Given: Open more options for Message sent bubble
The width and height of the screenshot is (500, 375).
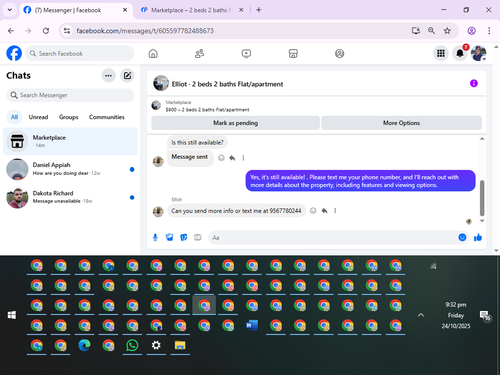Looking at the screenshot, I should [x=243, y=158].
